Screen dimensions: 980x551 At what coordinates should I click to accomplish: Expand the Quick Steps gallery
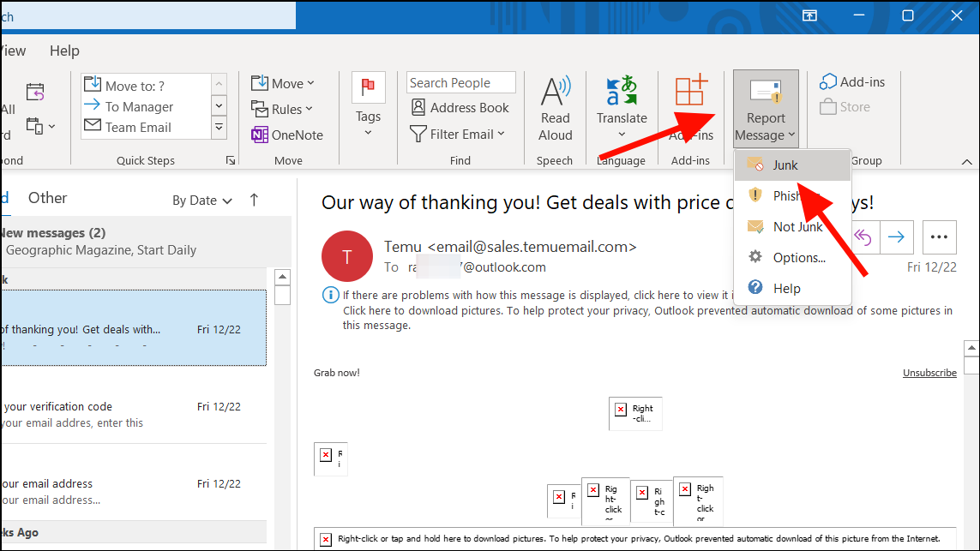click(219, 128)
